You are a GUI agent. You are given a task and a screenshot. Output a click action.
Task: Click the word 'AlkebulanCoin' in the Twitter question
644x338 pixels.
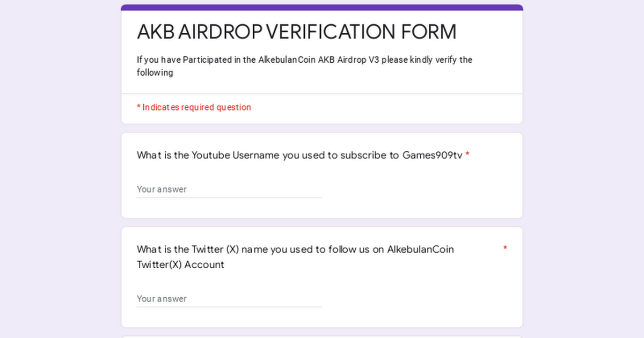(420, 249)
